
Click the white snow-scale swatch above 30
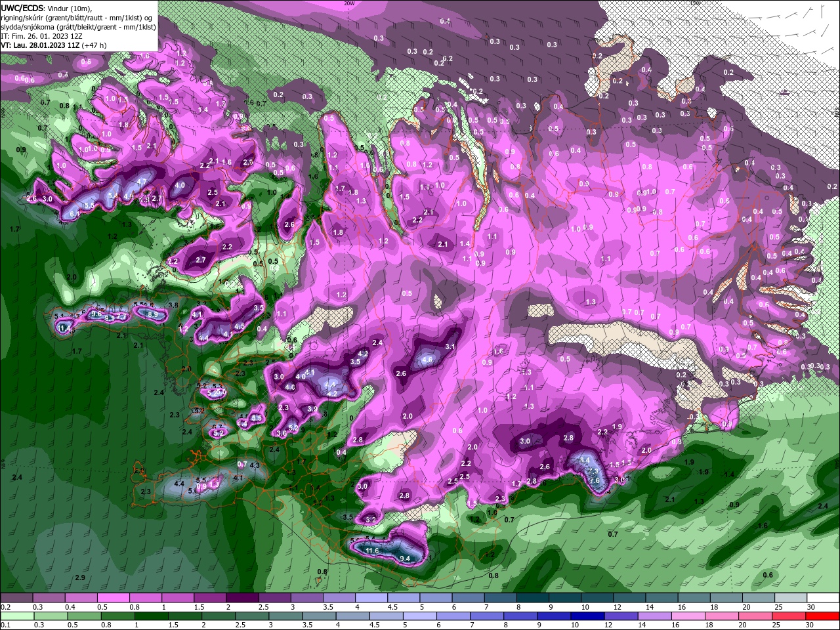click(824, 598)
